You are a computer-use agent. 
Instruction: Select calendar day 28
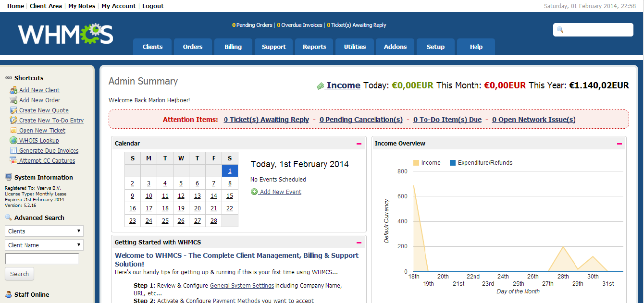[x=214, y=221]
